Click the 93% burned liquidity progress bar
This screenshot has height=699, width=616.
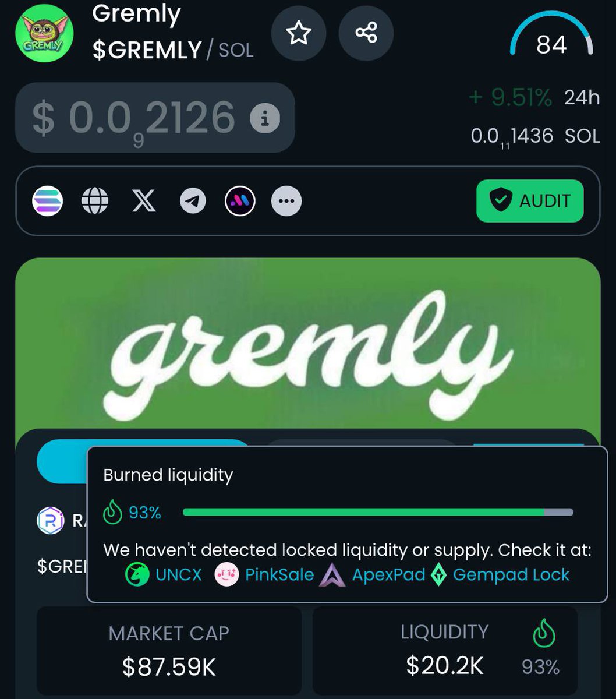coord(378,512)
